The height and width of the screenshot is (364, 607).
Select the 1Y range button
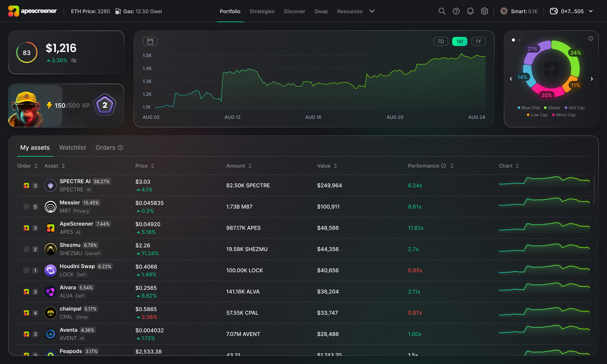[478, 41]
